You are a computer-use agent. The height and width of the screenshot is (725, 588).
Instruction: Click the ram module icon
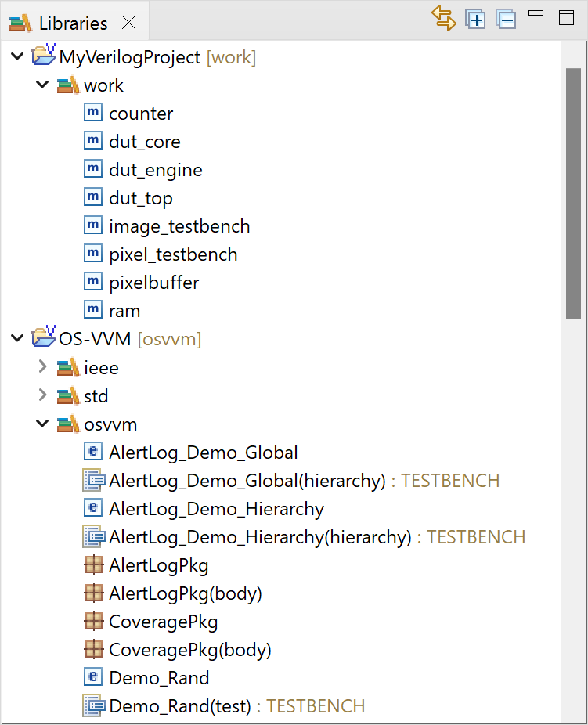(93, 310)
